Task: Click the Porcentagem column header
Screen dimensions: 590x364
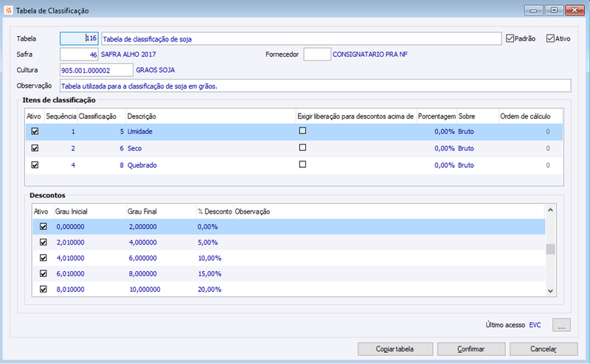Action: pyautogui.click(x=437, y=116)
